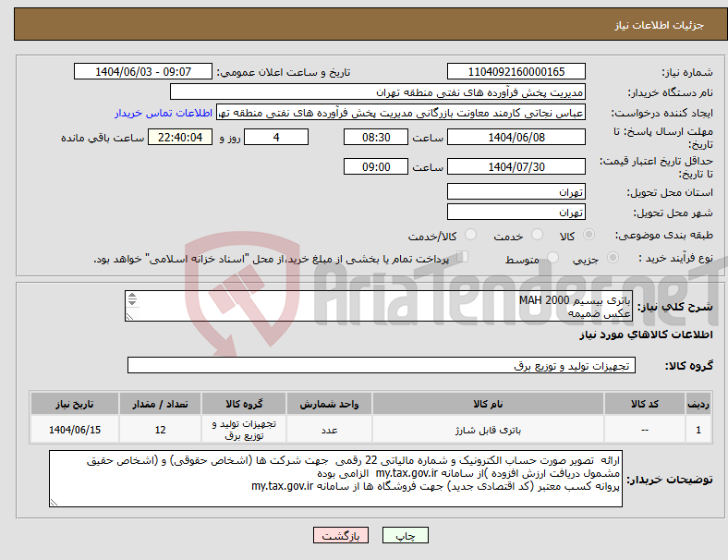Click the response deadline date 1404/06/08

click(516, 138)
